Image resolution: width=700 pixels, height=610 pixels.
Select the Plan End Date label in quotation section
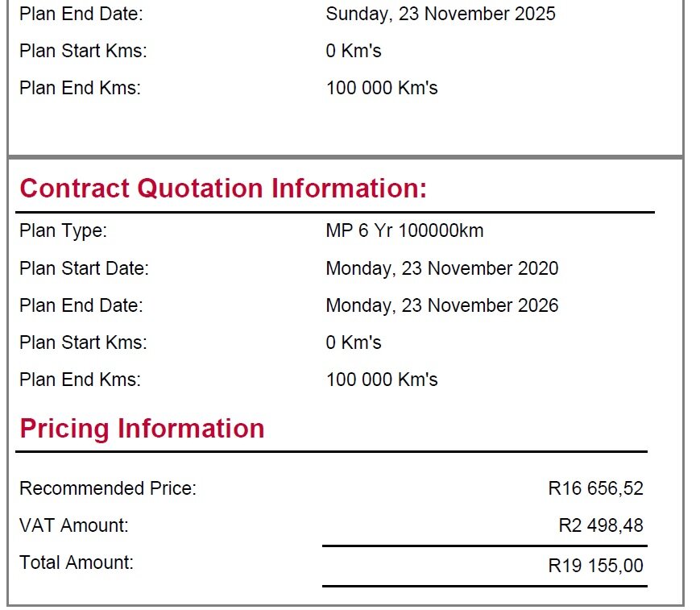coord(81,306)
